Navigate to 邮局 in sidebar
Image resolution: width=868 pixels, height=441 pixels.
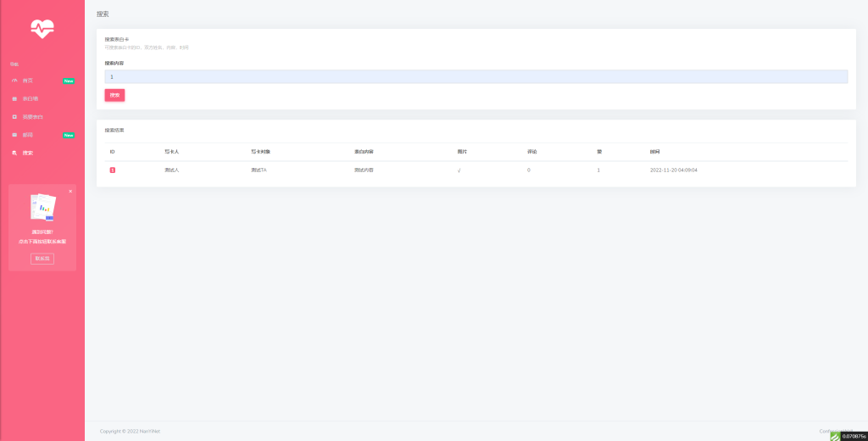coord(28,135)
